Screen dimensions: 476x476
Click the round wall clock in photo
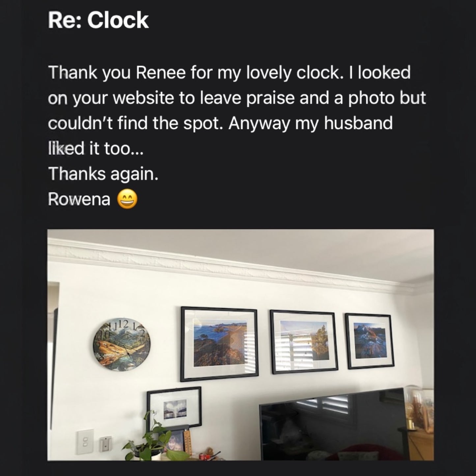(121, 344)
